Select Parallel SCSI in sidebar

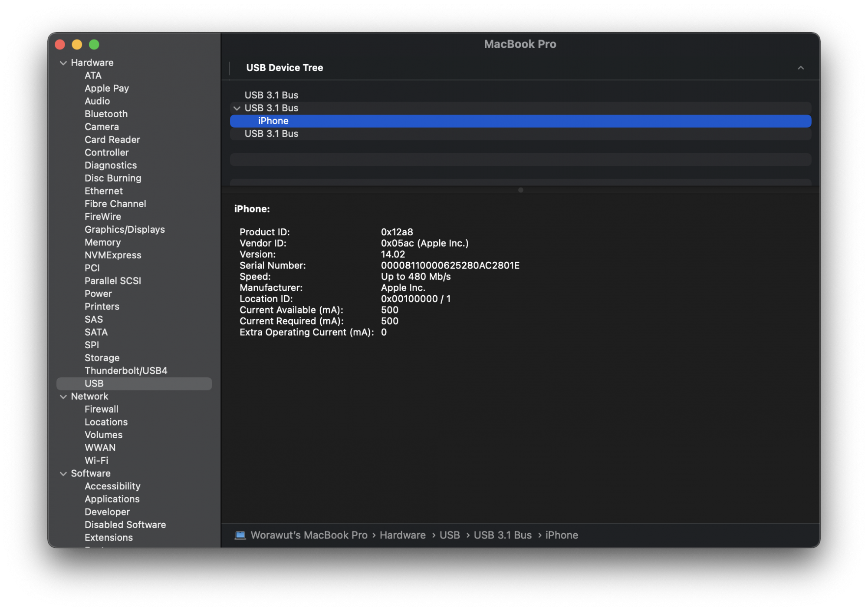pyautogui.click(x=113, y=281)
